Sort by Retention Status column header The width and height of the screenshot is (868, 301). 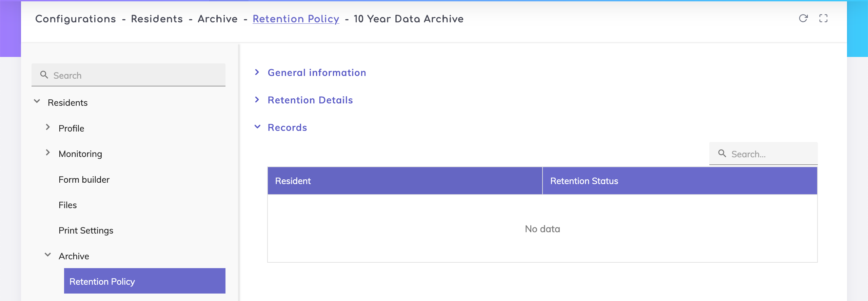584,181
